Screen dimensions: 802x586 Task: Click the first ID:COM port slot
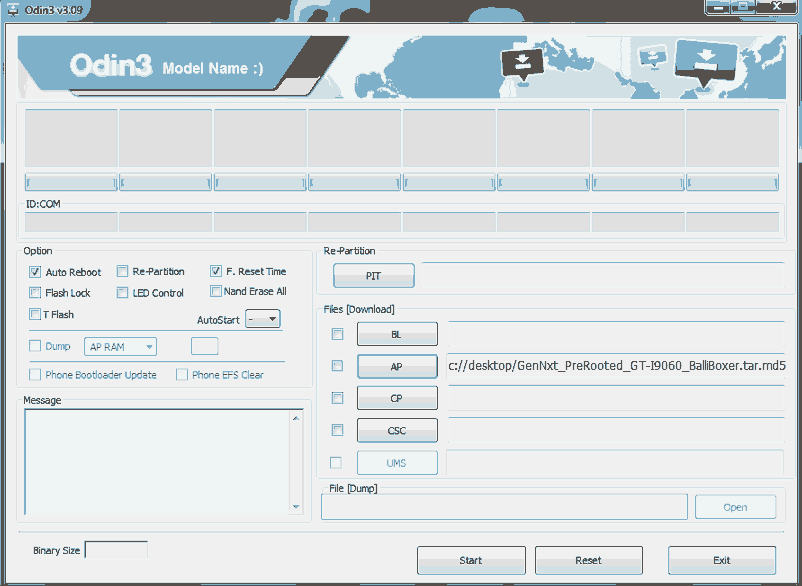tap(71, 222)
